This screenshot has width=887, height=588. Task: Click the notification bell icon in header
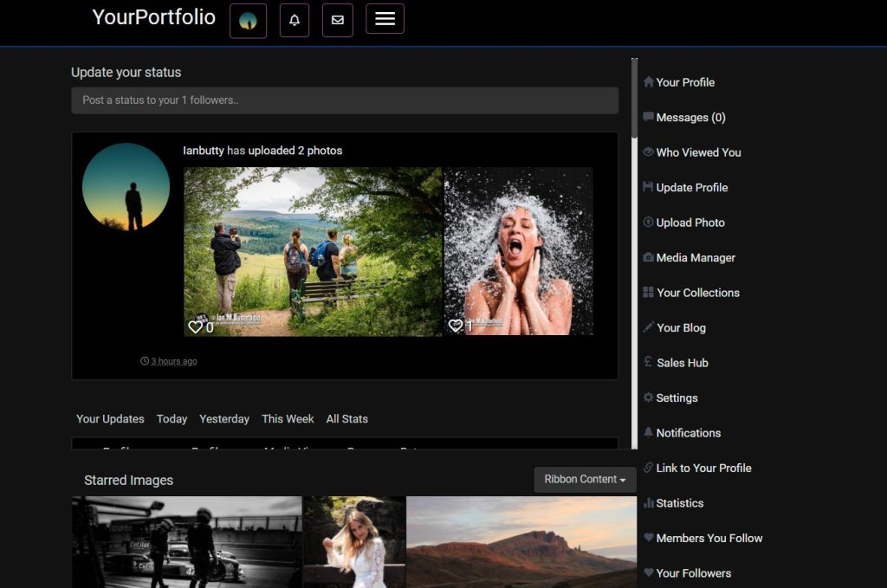click(x=295, y=20)
